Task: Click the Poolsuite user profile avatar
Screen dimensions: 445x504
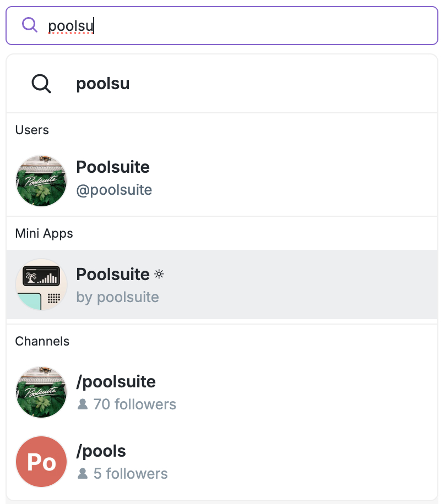Action: 41,180
